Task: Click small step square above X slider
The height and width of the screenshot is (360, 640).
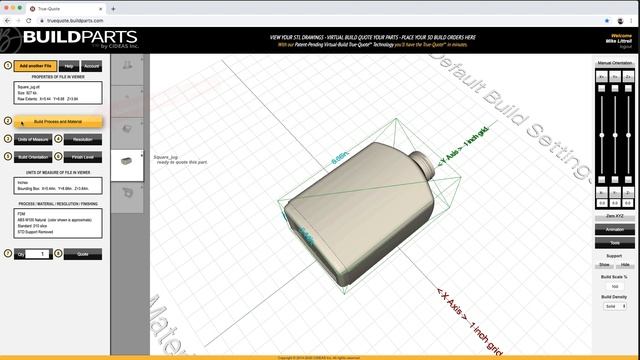Action: click(x=602, y=88)
